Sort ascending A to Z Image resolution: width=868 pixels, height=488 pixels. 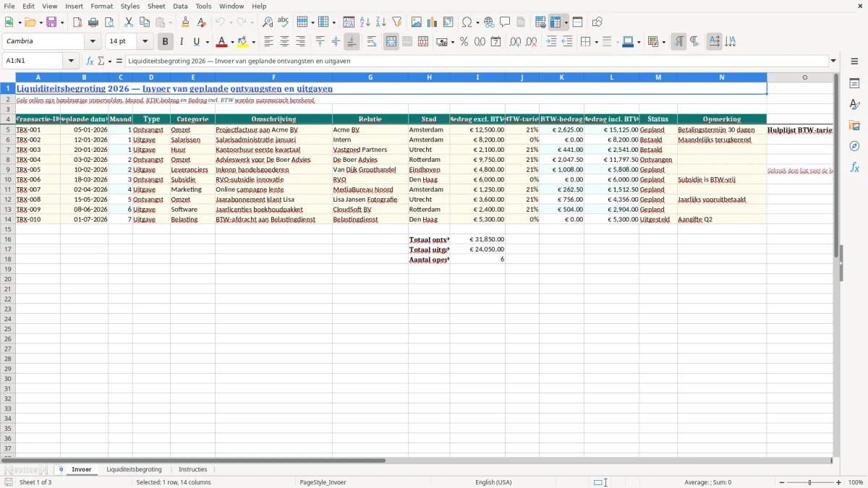[x=365, y=22]
